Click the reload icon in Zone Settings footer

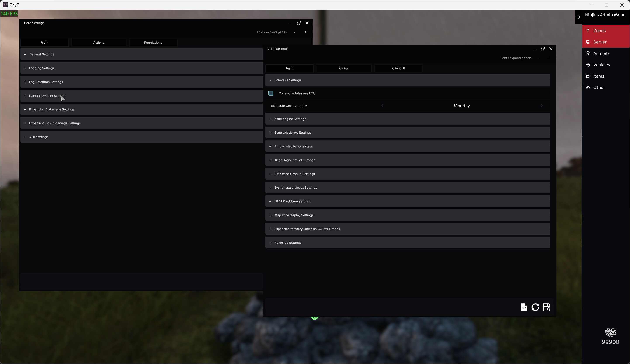[535, 307]
